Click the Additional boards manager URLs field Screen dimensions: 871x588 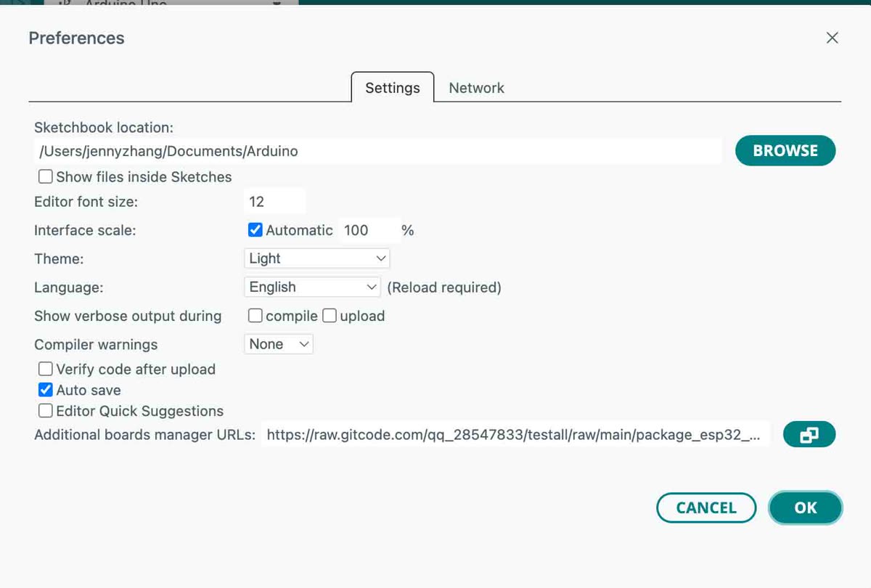click(515, 435)
